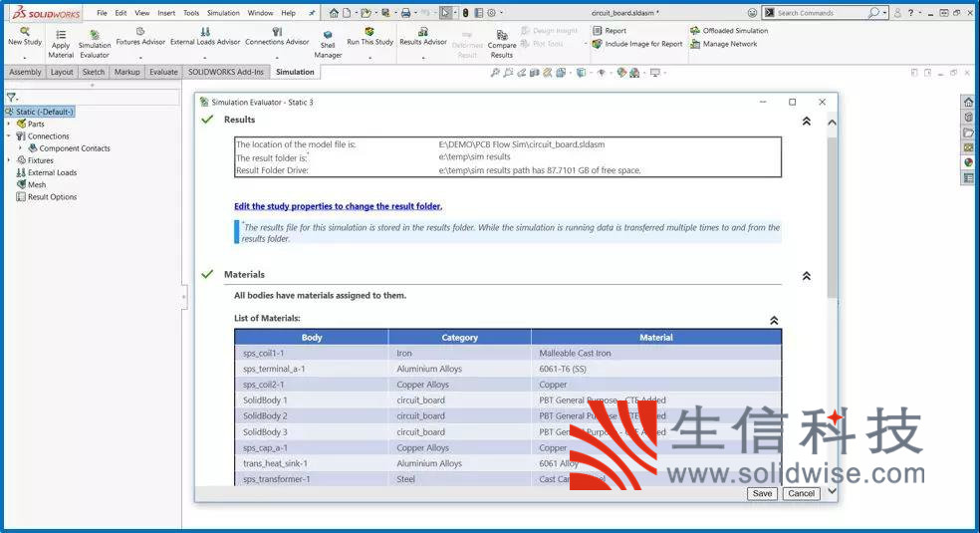Expand the Fixtures tree node
Viewport: 980px width, 533px height.
(x=9, y=160)
